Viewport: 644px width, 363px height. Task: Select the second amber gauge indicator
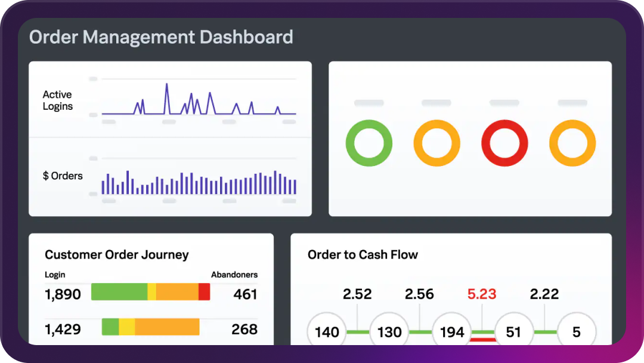[436, 142]
